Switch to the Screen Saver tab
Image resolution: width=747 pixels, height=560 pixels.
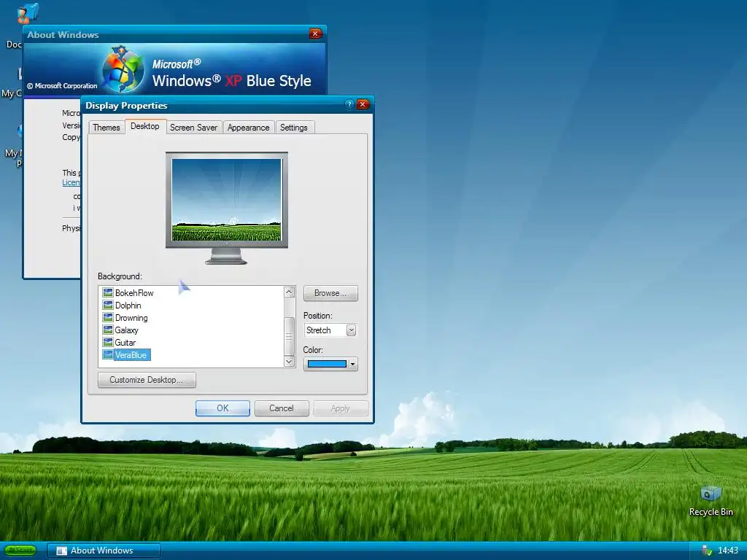193,127
